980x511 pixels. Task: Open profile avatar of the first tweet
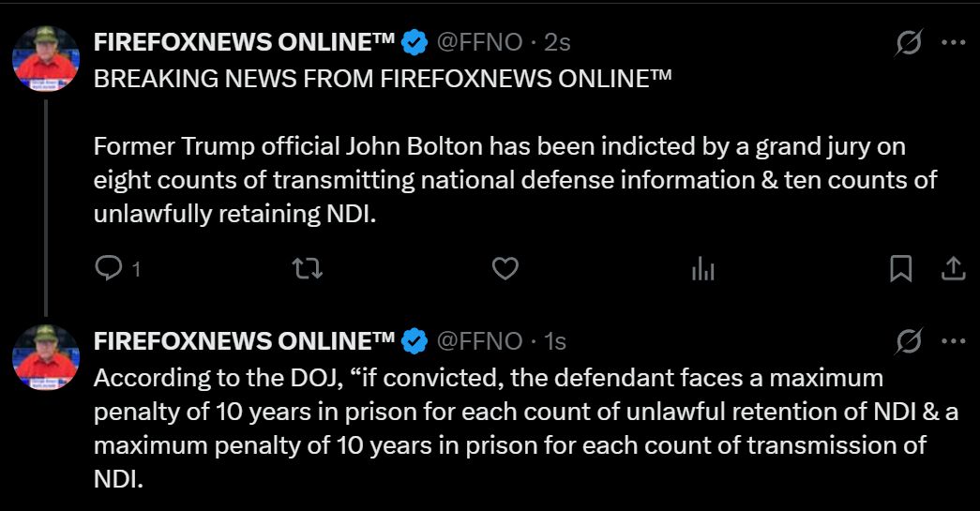click(45, 57)
